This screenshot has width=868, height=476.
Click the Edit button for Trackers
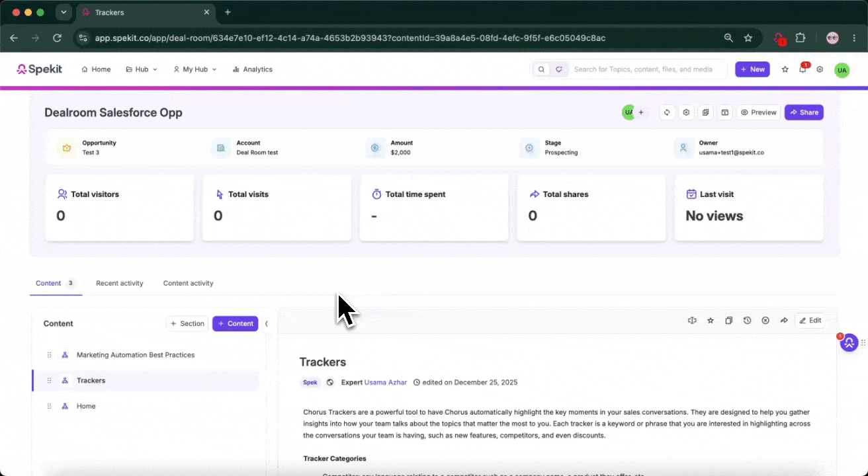[810, 321]
